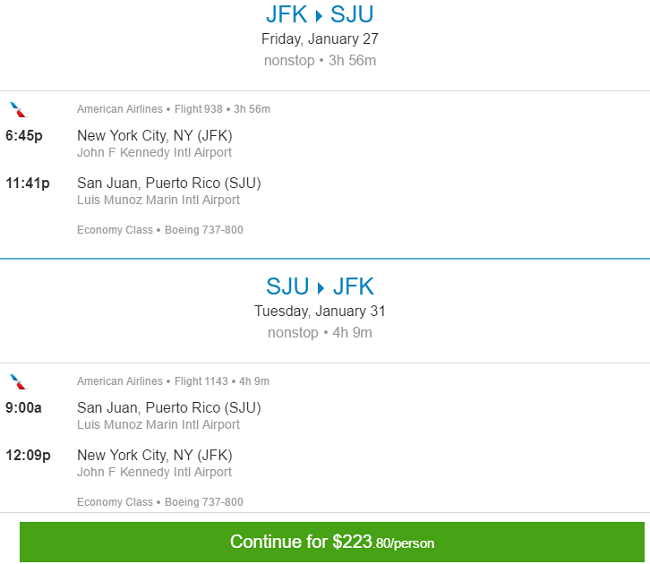Continue for $223.80 per person

coord(332,542)
